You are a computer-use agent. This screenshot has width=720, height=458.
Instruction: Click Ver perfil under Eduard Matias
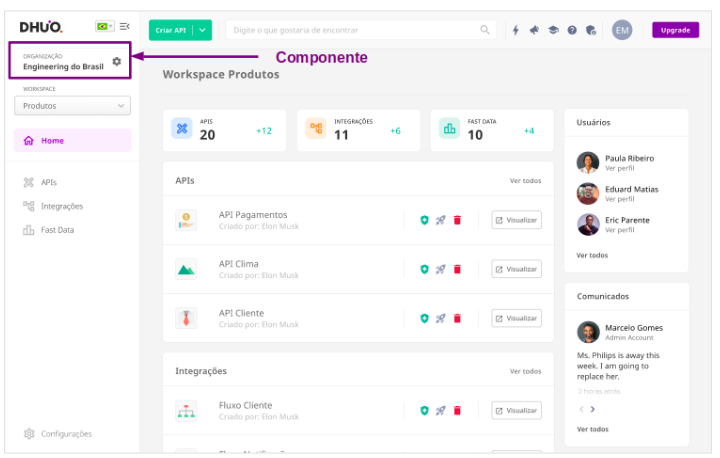619,199
